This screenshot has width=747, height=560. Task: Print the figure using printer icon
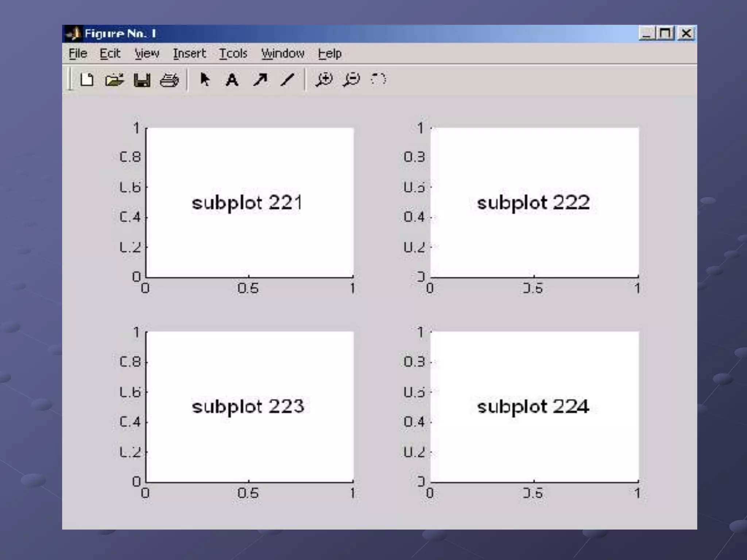[169, 80]
